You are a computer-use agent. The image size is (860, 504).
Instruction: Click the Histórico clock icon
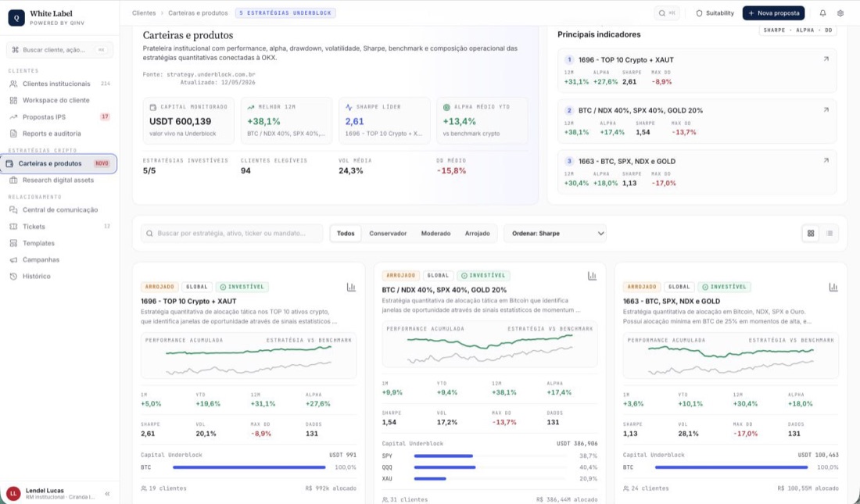(x=14, y=277)
